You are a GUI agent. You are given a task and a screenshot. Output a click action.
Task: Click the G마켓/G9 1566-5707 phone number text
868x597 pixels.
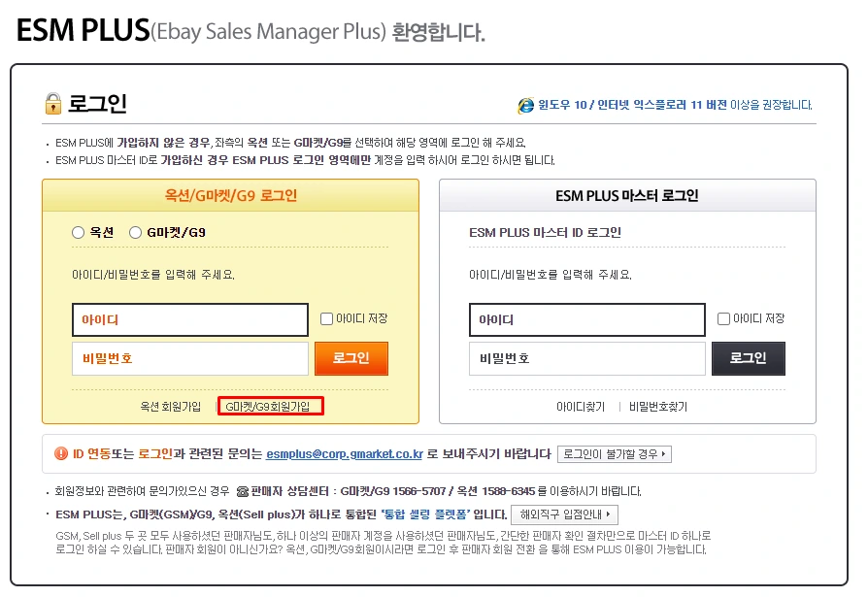(393, 491)
